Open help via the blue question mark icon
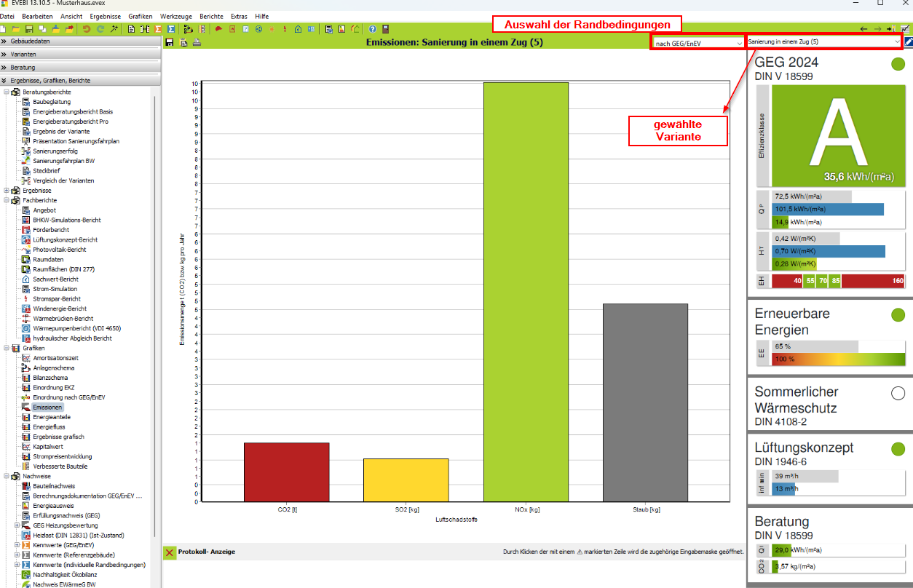The image size is (913, 588). [x=372, y=29]
